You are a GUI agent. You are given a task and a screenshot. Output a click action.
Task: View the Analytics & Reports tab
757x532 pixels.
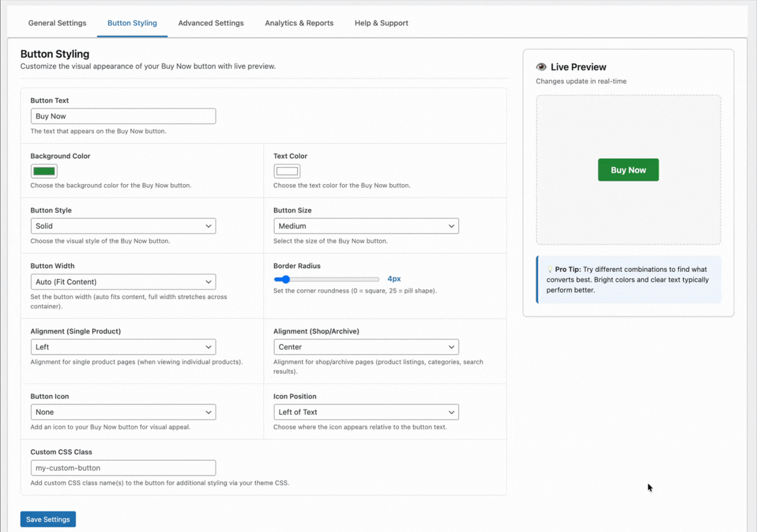[x=298, y=22]
